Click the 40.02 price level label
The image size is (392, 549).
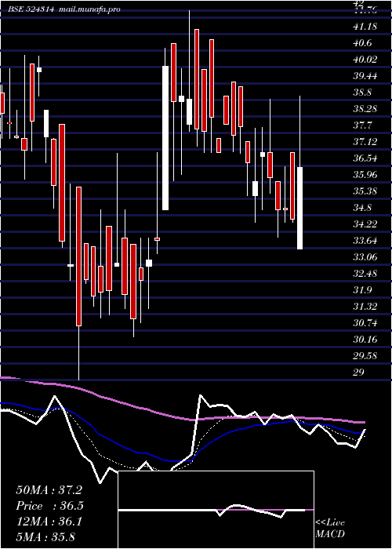click(365, 59)
